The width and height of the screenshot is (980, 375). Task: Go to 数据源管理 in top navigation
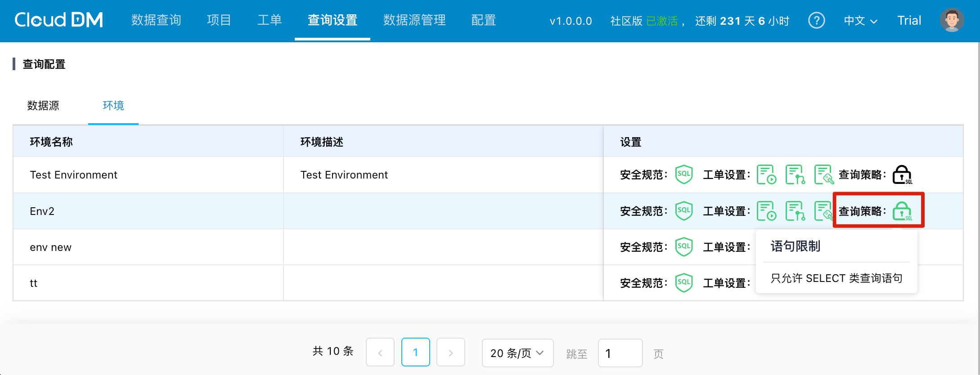click(x=414, y=20)
